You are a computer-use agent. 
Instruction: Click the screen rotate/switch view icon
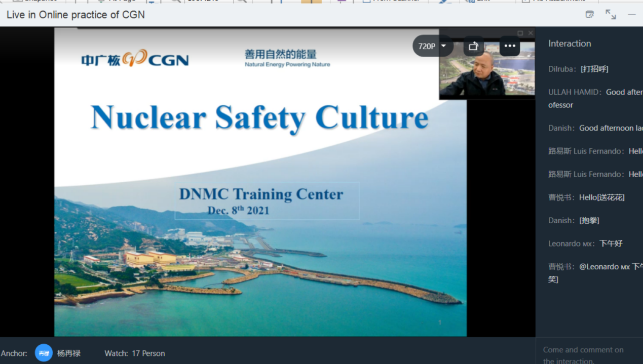(473, 46)
